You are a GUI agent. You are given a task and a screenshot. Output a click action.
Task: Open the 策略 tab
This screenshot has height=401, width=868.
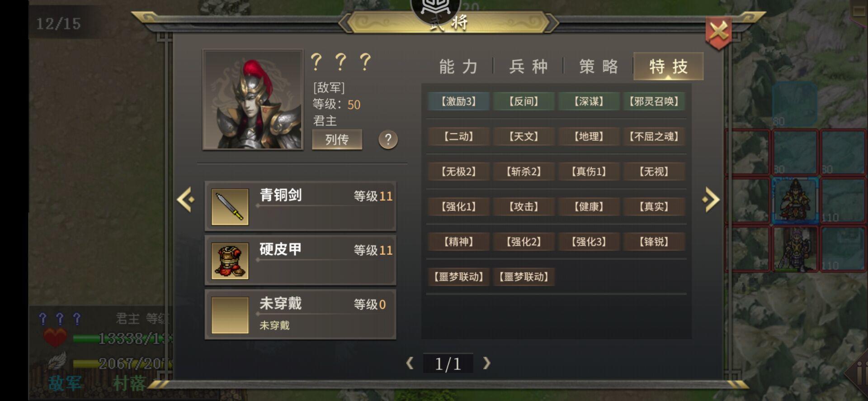tap(599, 67)
